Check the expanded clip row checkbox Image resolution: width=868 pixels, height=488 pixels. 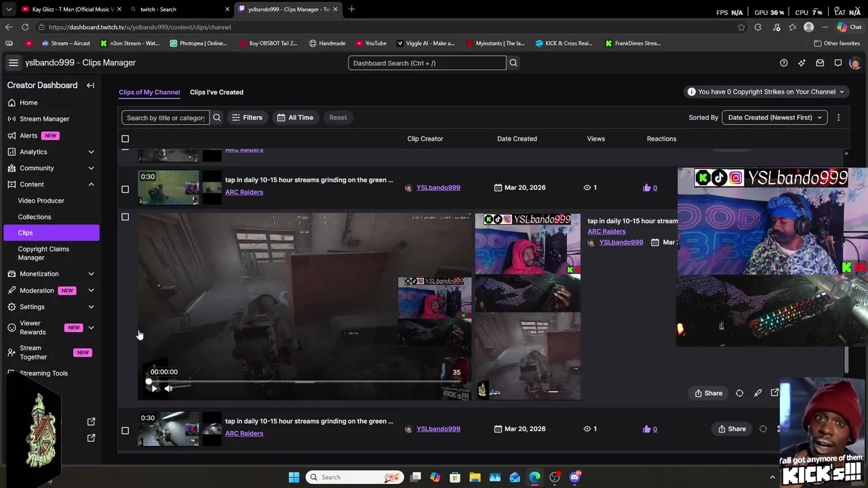pyautogui.click(x=125, y=217)
